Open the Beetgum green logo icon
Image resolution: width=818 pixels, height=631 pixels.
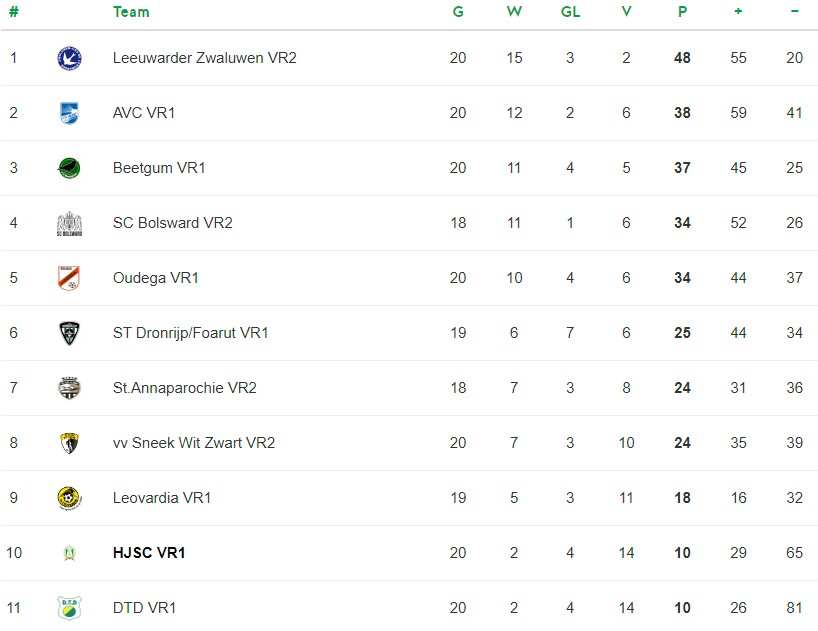coord(69,168)
